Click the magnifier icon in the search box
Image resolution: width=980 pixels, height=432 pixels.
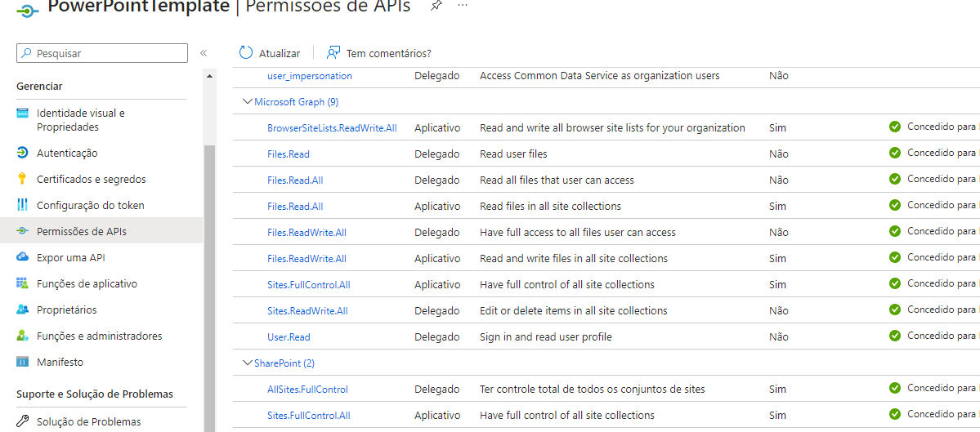pos(26,53)
